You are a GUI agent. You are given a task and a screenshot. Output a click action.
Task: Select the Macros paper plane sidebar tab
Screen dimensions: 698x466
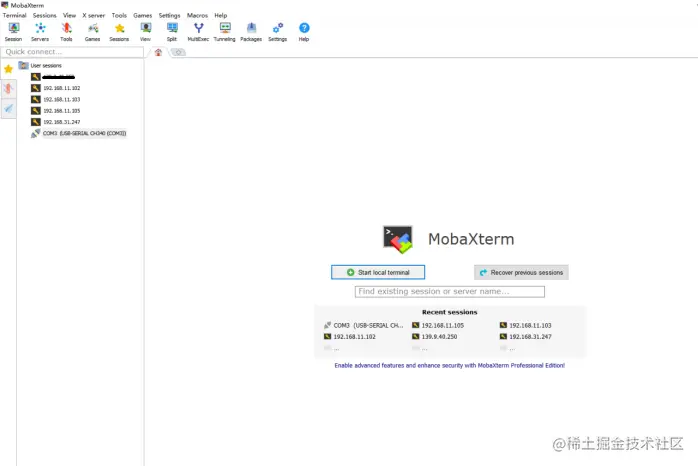8,108
